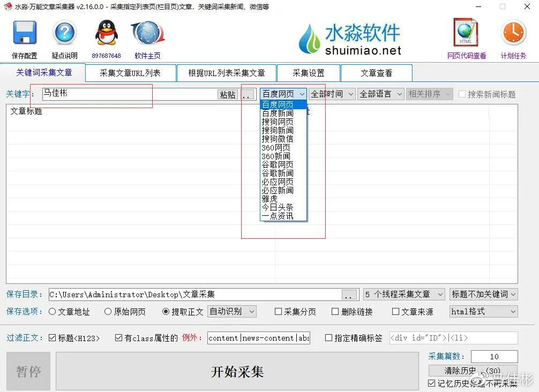
Task: Click the 文章标题 column header
Action: coord(26,111)
